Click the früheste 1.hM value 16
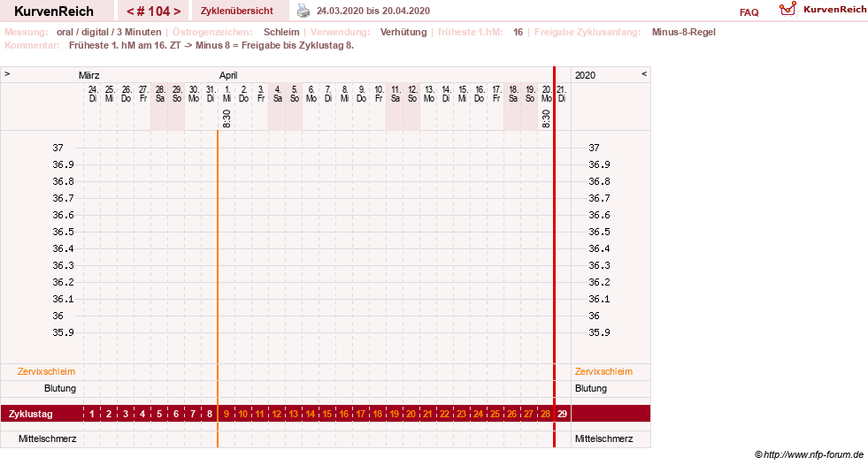The height and width of the screenshot is (465, 868). (518, 32)
